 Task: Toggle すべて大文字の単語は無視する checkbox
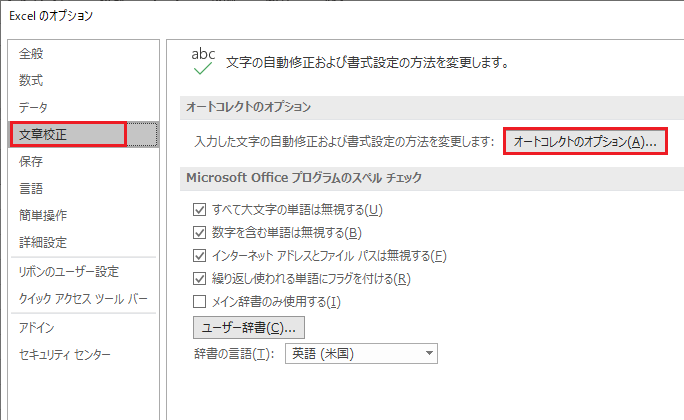click(x=199, y=210)
